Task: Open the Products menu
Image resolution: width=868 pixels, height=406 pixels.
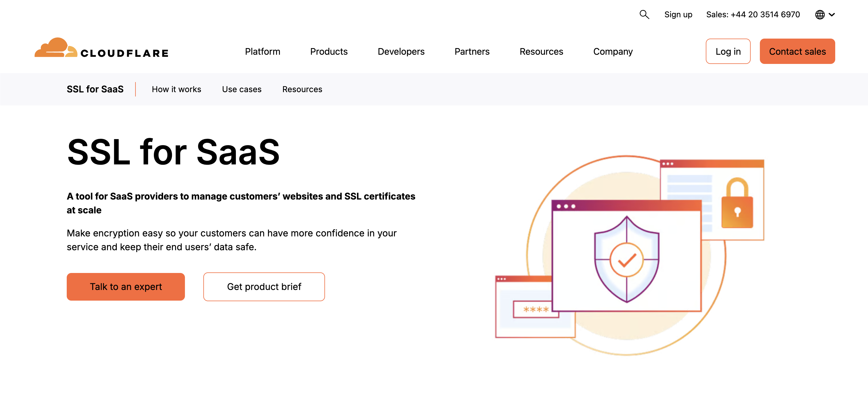Action: coord(329,51)
